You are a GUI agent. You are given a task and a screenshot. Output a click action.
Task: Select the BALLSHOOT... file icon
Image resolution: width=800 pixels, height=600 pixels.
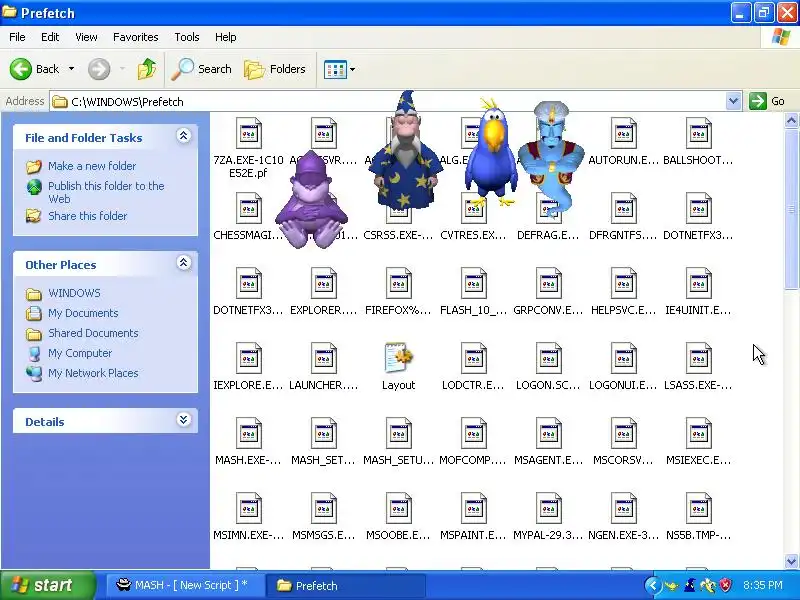click(698, 134)
